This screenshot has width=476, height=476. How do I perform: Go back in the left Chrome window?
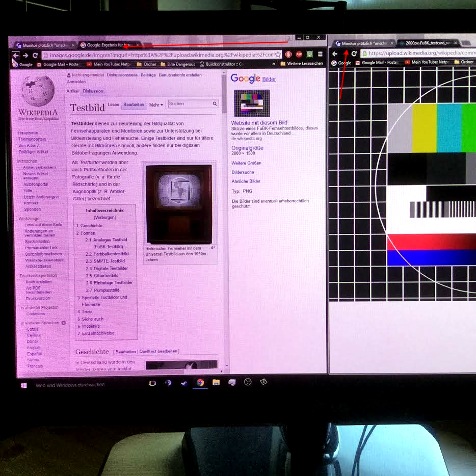[16, 55]
